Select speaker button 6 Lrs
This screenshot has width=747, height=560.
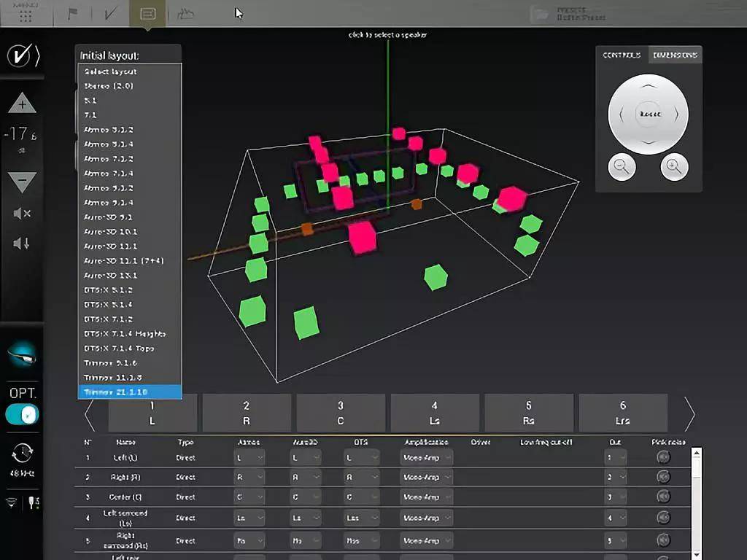(x=623, y=413)
